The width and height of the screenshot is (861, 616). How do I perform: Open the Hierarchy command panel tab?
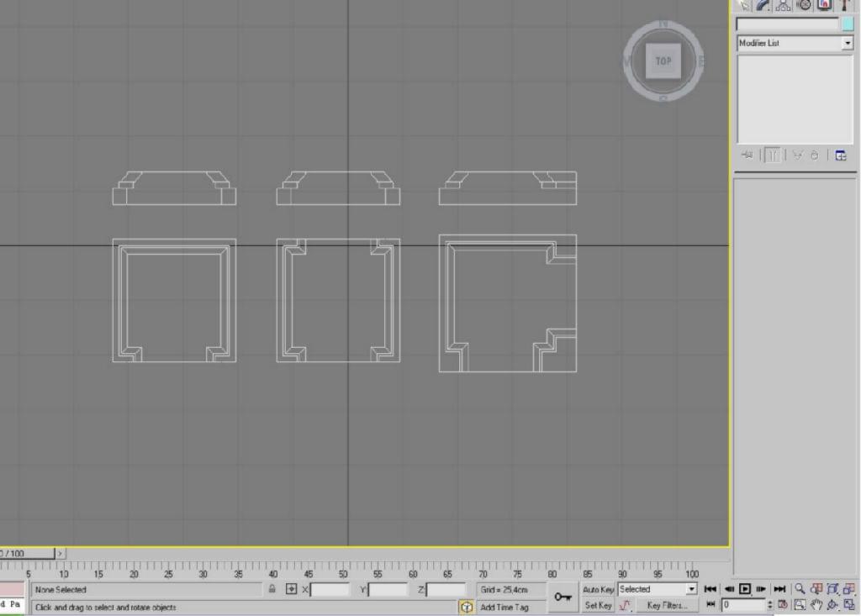point(783,5)
